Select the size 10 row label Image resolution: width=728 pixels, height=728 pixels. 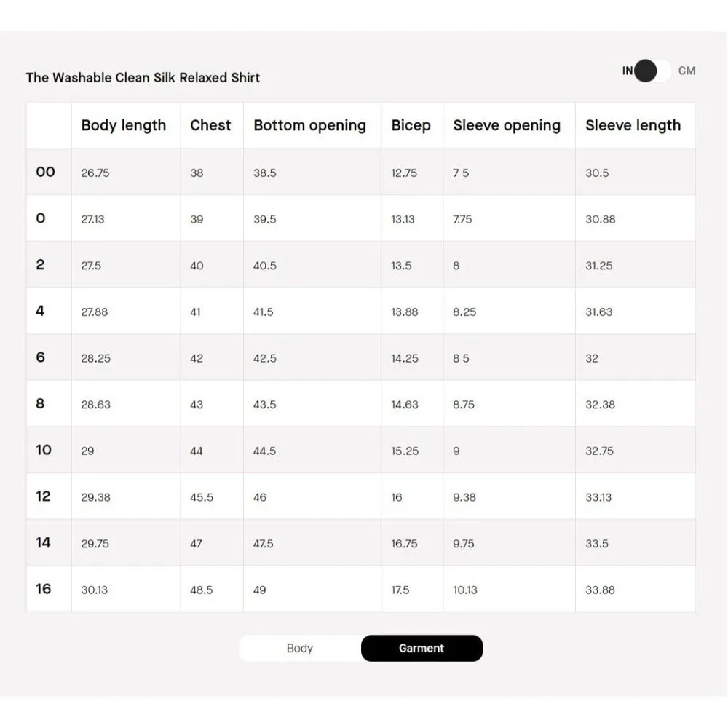[44, 450]
